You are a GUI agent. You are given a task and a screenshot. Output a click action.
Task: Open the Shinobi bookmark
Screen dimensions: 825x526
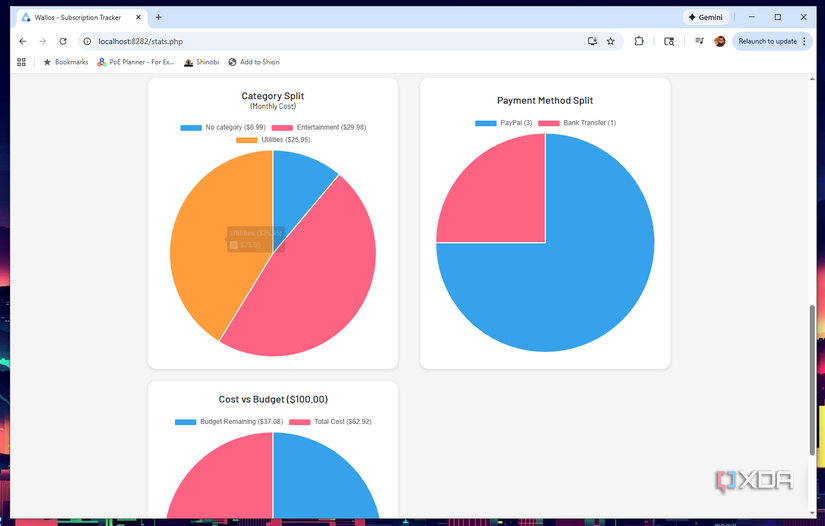202,62
